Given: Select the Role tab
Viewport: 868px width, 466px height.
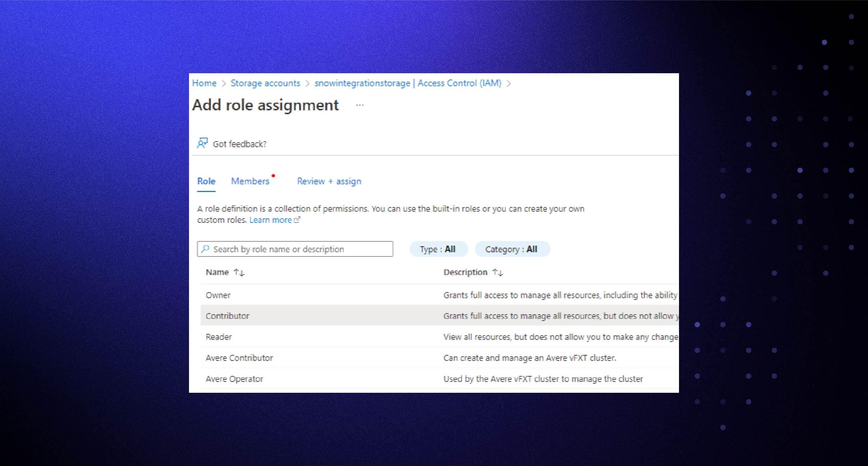Looking at the screenshot, I should point(206,181).
